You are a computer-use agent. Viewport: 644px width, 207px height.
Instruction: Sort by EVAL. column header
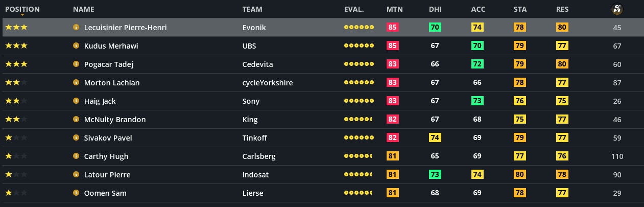354,9
